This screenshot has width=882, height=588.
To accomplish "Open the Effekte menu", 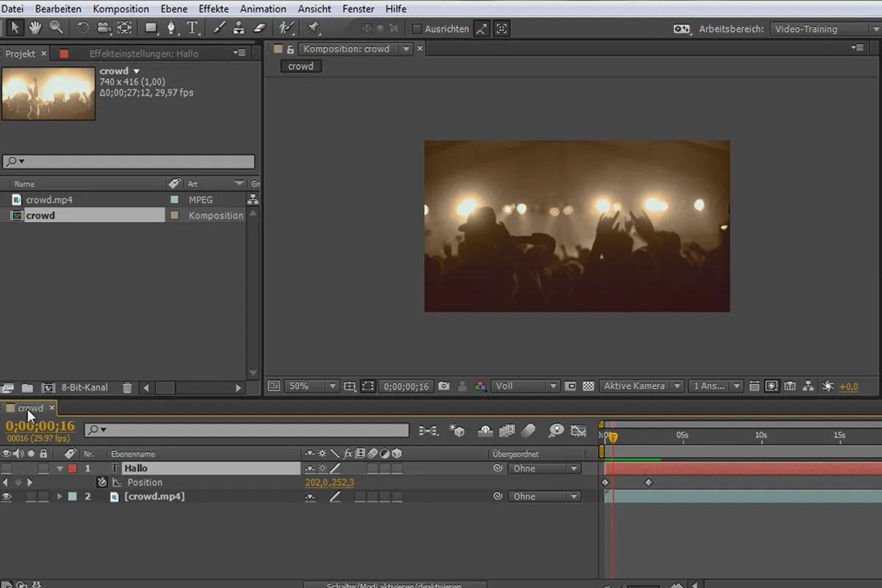I will pyautogui.click(x=214, y=9).
